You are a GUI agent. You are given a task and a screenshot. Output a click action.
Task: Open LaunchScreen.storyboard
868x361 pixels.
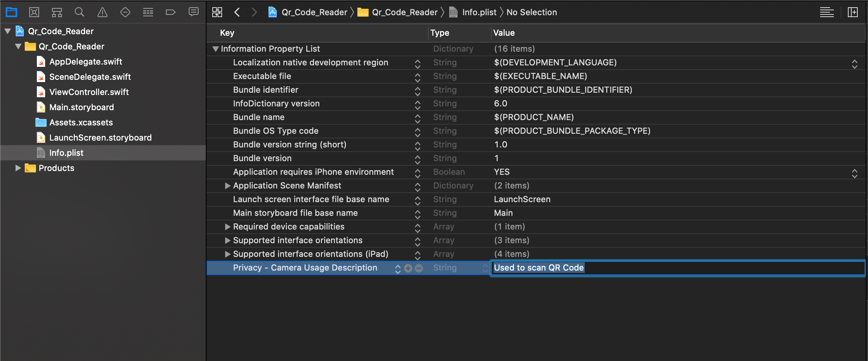(x=100, y=138)
